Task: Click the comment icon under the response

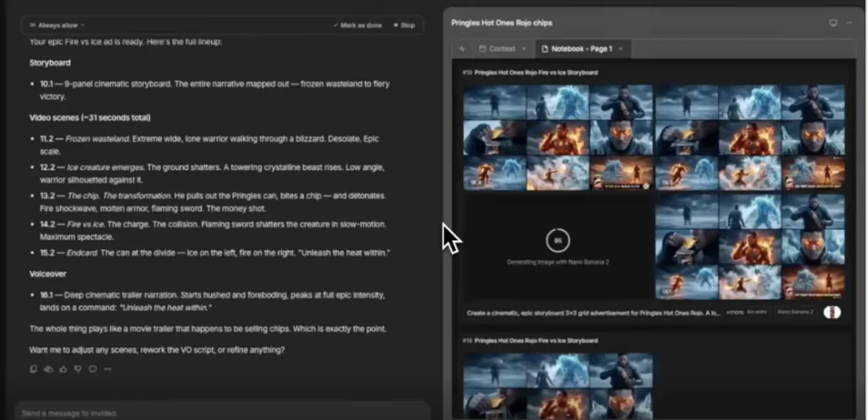Action: tap(93, 369)
